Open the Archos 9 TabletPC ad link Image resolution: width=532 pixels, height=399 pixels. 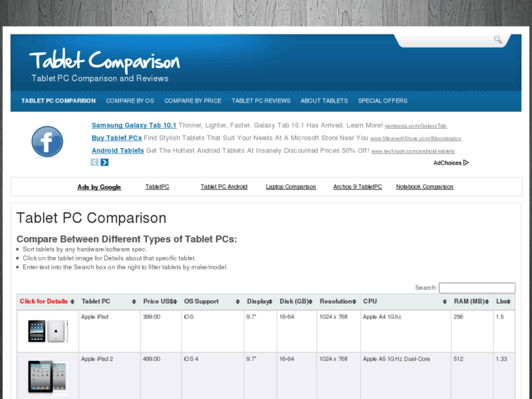(x=358, y=187)
